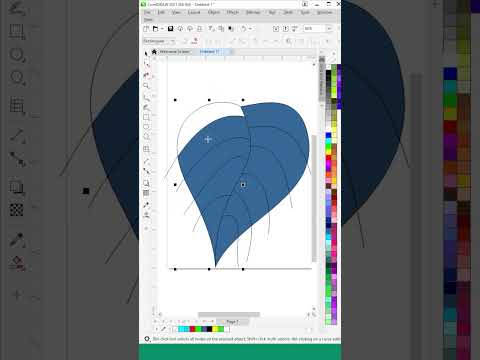Select the Shape tool in the toolbox
This screenshot has height=360, width=480.
146,64
